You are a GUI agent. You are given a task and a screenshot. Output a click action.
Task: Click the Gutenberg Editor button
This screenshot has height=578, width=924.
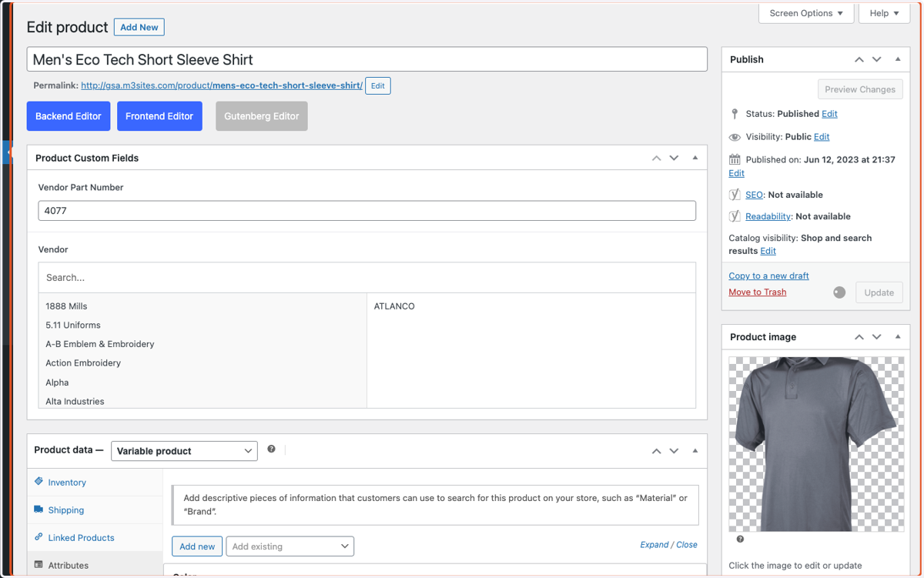[x=262, y=116]
